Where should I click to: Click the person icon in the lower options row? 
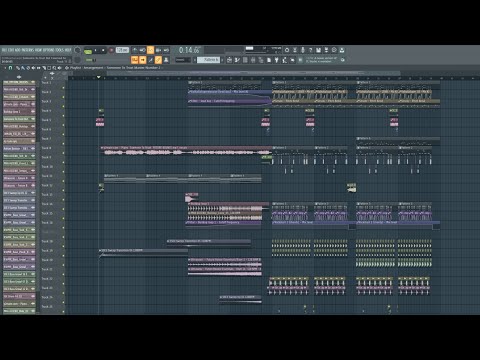166,60
